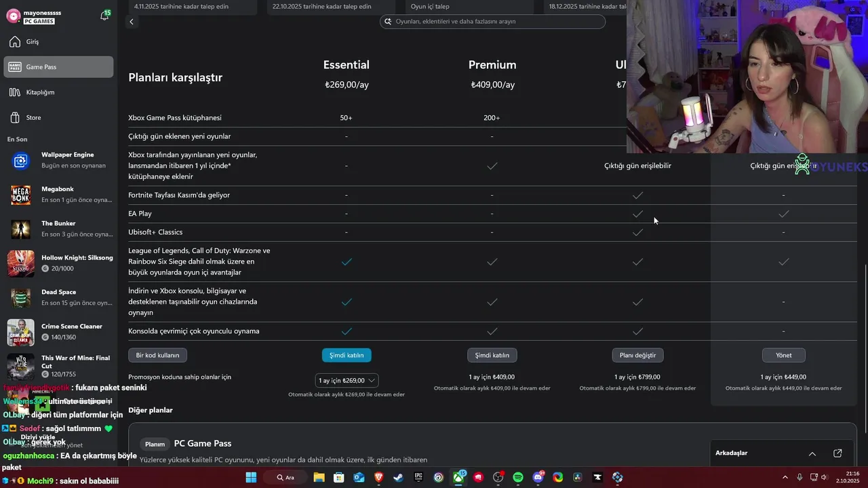Click the 22.10.2025 tarihine kadar card
This screenshot has height=488, width=868.
pos(331,7)
